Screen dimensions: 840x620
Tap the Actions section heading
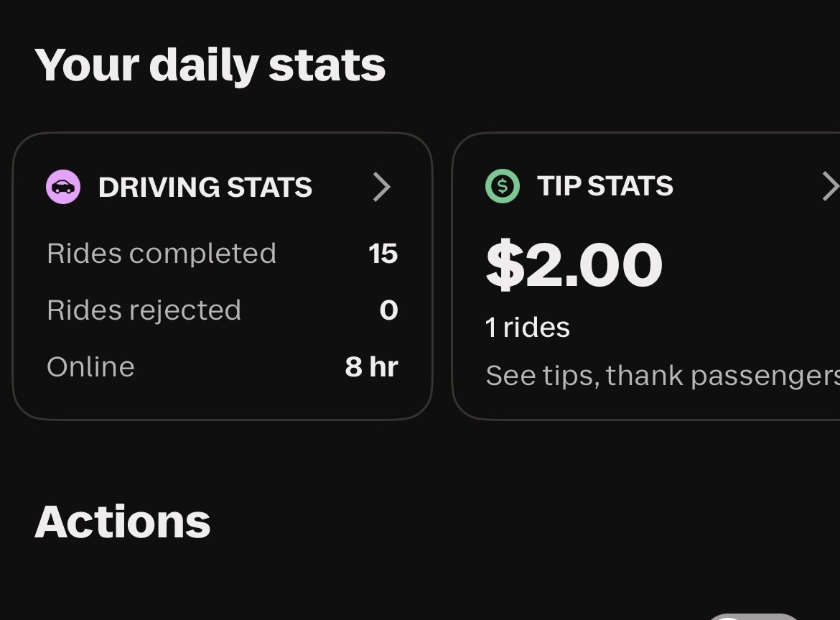pyautogui.click(x=123, y=522)
